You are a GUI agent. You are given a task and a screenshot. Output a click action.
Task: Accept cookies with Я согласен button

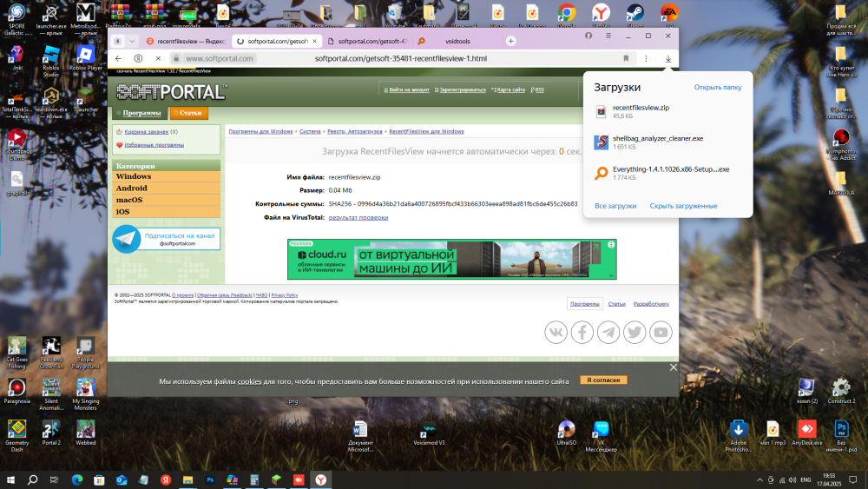tap(603, 380)
